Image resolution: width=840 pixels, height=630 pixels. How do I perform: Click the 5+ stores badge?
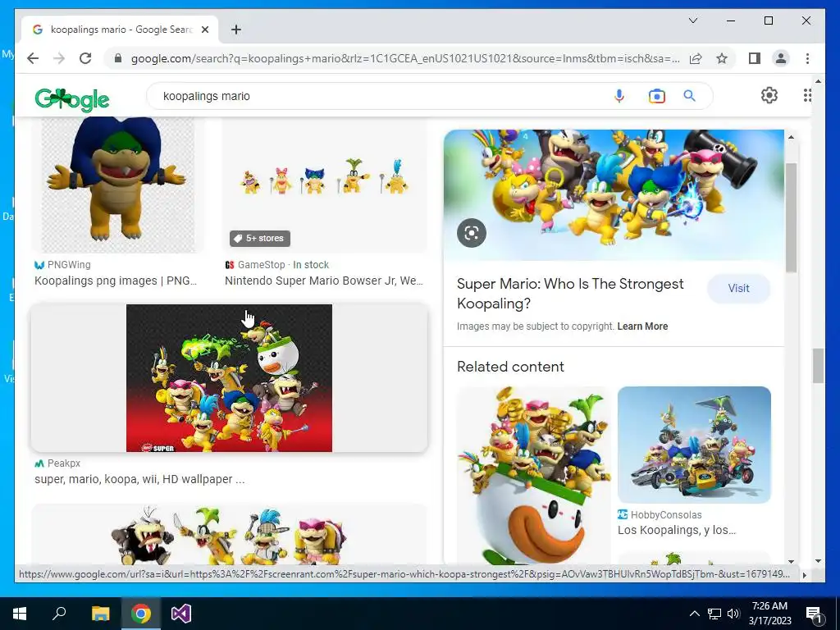260,239
